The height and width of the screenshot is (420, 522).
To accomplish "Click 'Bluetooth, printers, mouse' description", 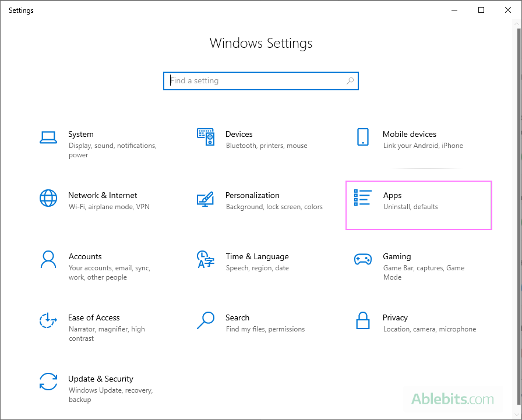I will click(x=267, y=146).
